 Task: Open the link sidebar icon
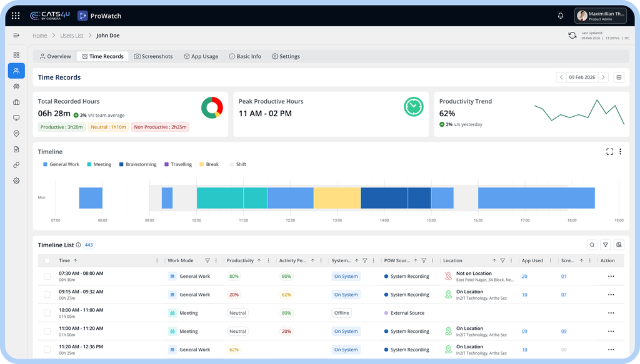tap(16, 165)
